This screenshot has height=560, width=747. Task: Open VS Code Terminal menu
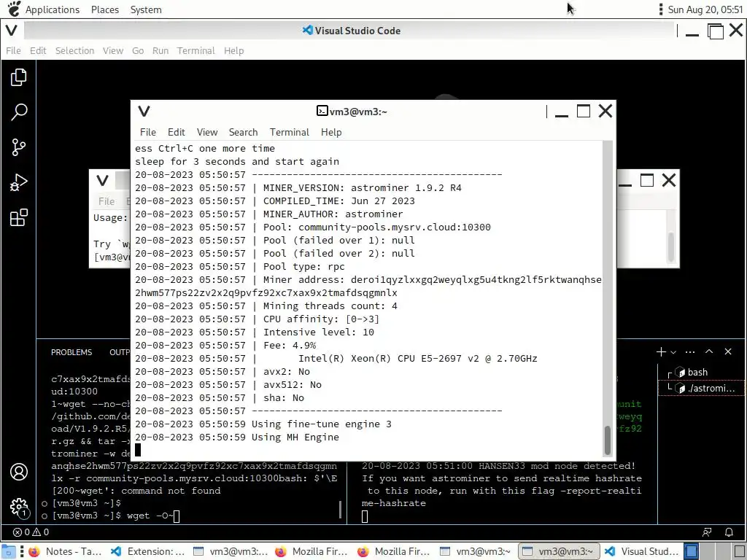pyautogui.click(x=196, y=50)
